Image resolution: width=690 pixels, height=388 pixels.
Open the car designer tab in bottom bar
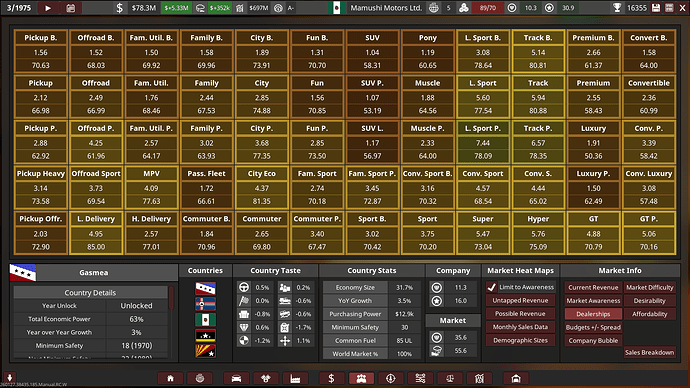click(x=236, y=378)
